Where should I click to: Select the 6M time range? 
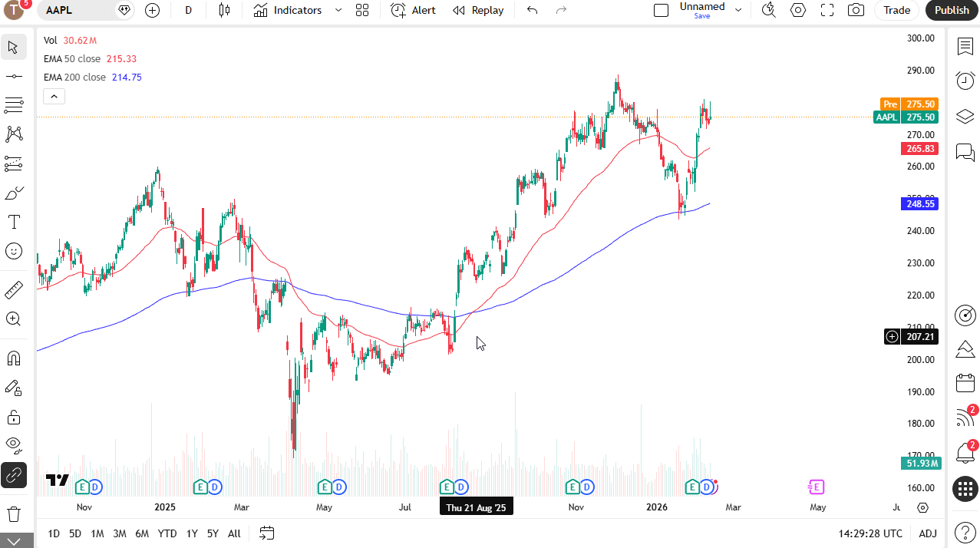pos(142,533)
